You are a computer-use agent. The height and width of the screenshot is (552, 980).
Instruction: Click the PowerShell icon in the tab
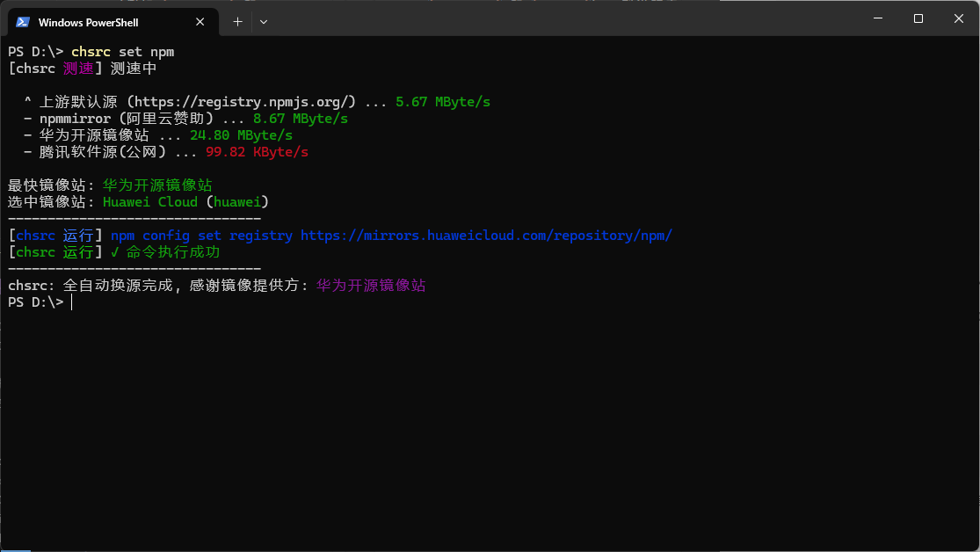(x=23, y=22)
